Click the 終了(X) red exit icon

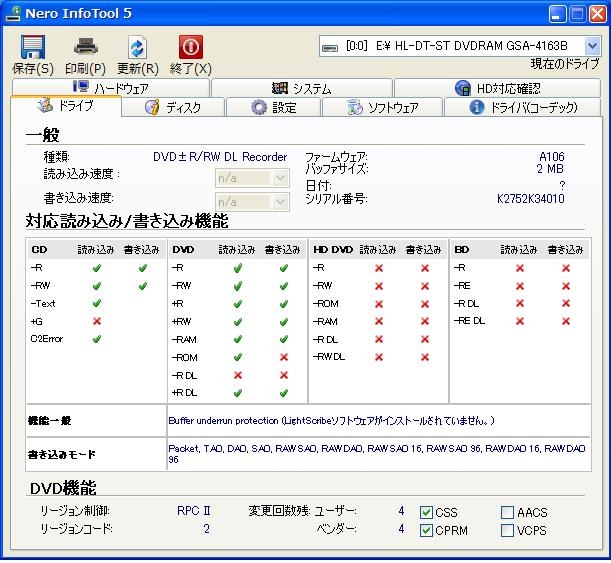point(191,47)
